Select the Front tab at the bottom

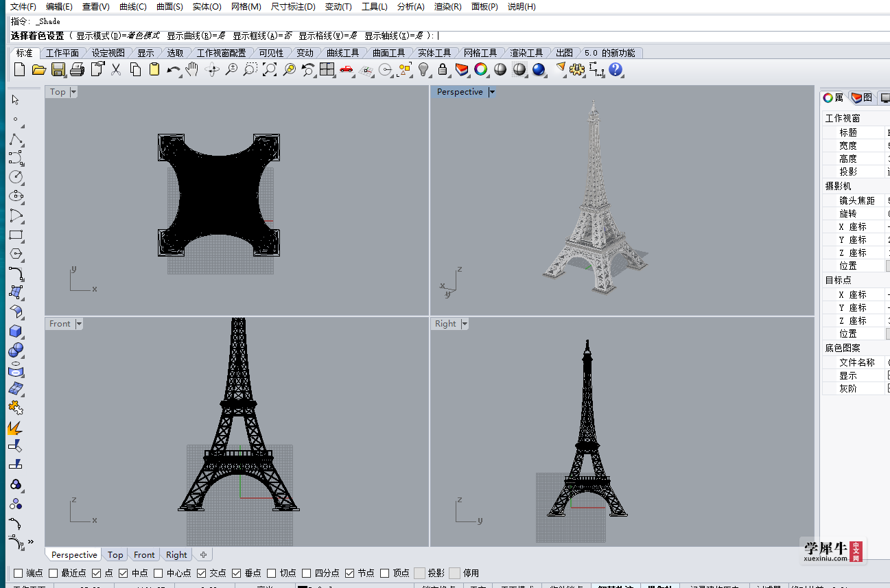point(144,555)
